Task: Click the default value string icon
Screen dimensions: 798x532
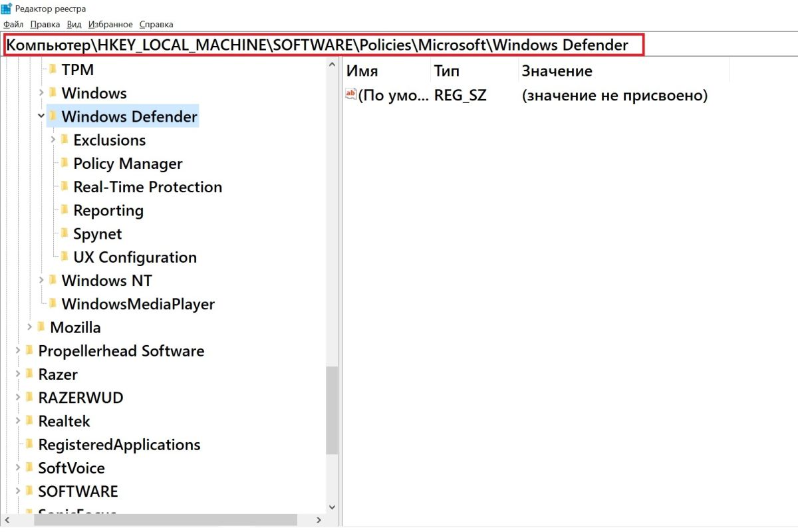Action: [351, 95]
